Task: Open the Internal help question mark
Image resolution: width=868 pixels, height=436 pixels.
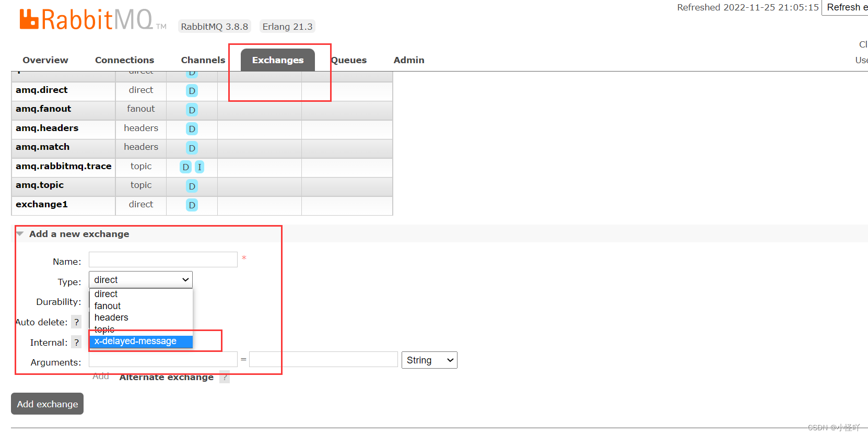Action: (77, 343)
